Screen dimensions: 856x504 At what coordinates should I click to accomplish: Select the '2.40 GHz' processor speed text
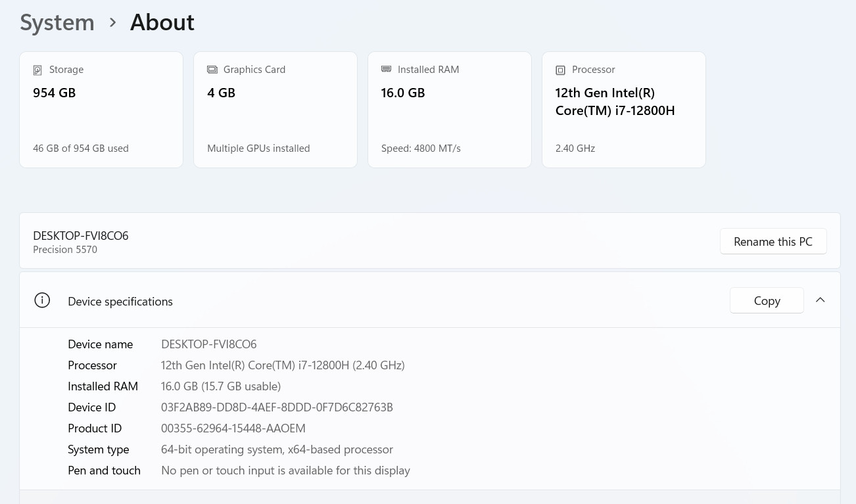point(575,149)
